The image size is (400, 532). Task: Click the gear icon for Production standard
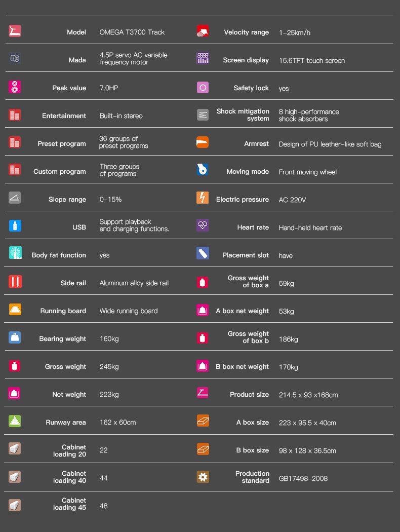point(203,477)
